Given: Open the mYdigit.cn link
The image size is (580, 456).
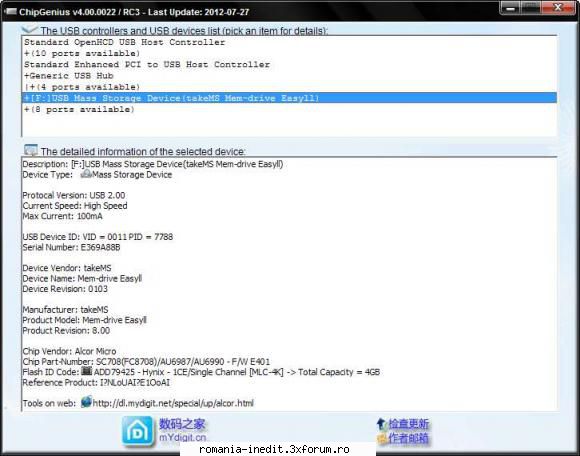Looking at the screenshot, I should [x=182, y=438].
